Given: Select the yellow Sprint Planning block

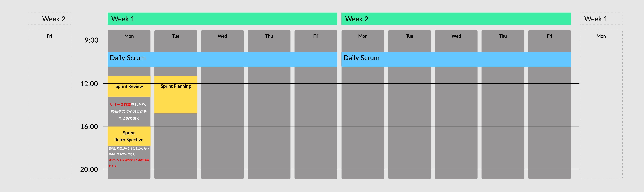Looking at the screenshot, I should tap(175, 95).
